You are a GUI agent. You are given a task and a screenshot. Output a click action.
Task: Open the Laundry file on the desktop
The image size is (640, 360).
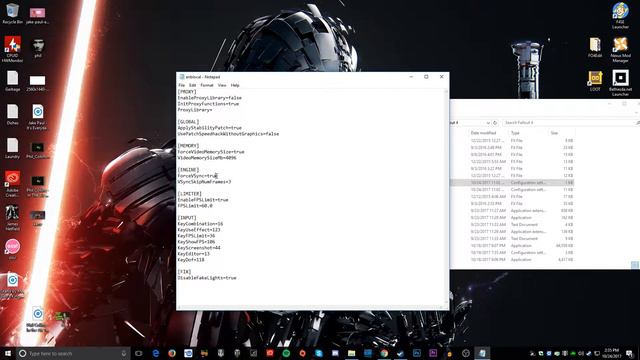tap(12, 148)
